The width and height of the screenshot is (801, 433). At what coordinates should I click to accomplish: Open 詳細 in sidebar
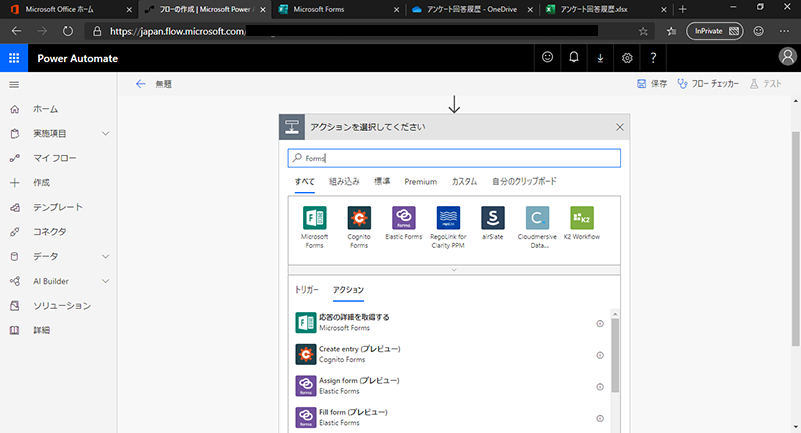click(x=41, y=330)
